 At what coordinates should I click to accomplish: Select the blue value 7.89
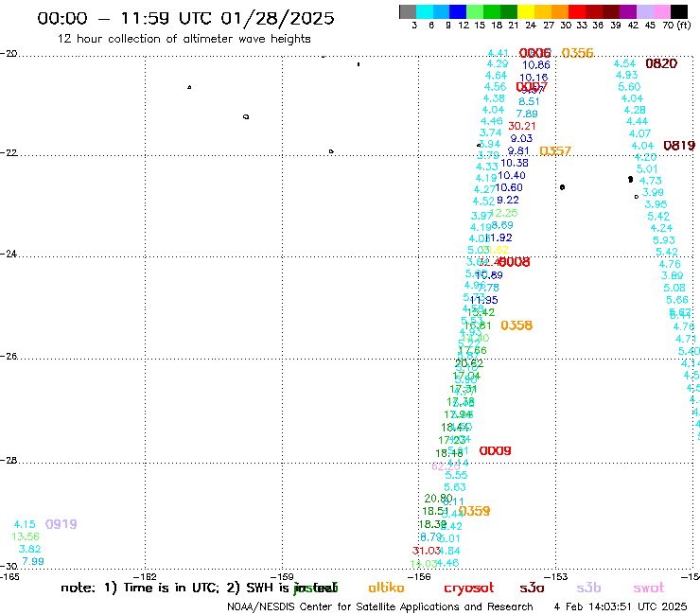tap(527, 114)
